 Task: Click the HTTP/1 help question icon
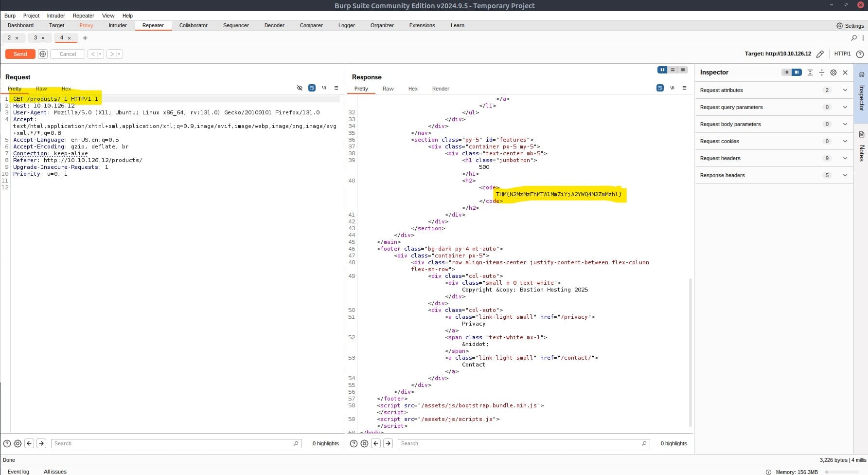pos(860,54)
